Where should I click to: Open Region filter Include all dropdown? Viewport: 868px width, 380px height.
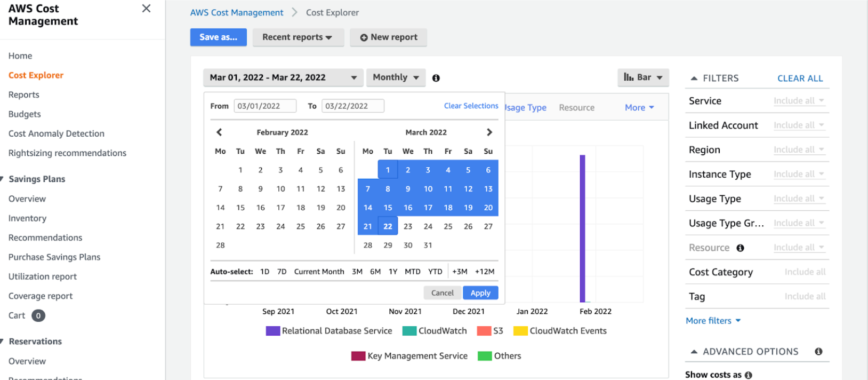(x=799, y=150)
